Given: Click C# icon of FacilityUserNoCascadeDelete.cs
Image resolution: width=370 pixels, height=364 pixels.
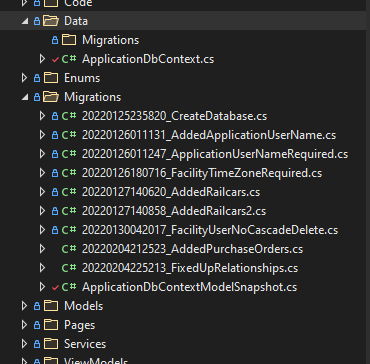Looking at the screenshot, I should pyautogui.click(x=69, y=230).
